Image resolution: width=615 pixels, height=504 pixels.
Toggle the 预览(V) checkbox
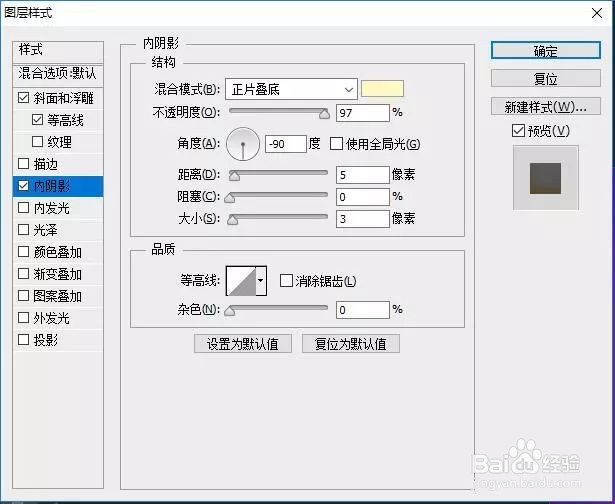click(518, 131)
